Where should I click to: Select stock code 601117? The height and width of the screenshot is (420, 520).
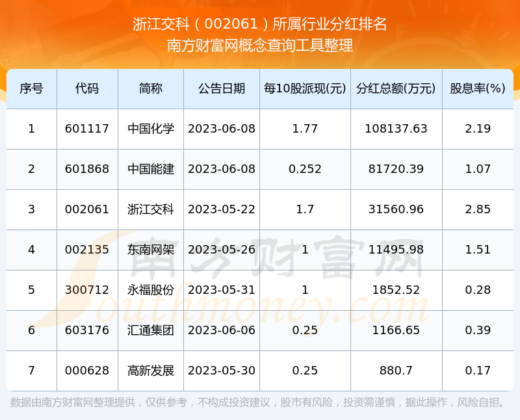coord(87,129)
